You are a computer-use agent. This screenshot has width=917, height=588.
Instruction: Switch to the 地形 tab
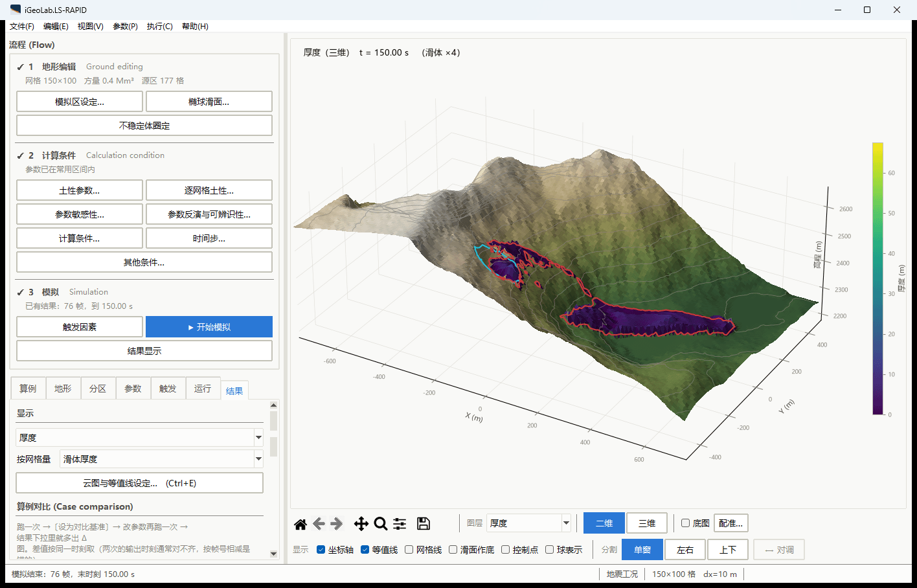click(63, 389)
